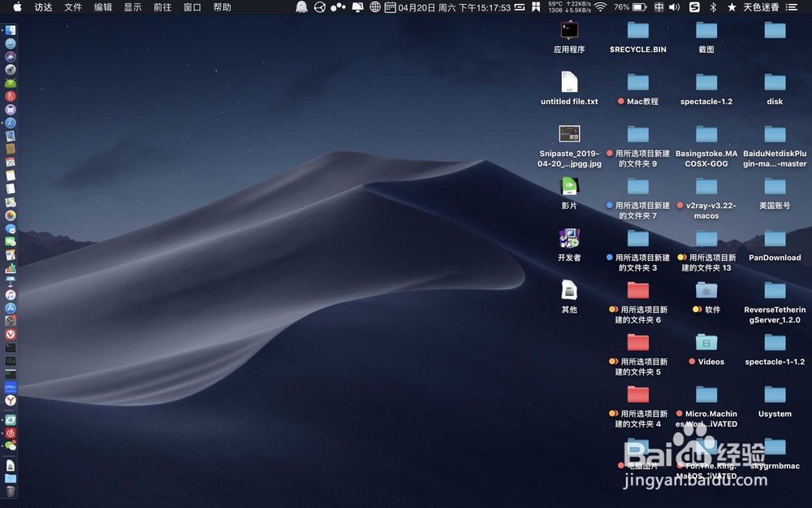Select the v2ray-v3.22-macos folder
This screenshot has height=508, width=812.
click(x=706, y=198)
